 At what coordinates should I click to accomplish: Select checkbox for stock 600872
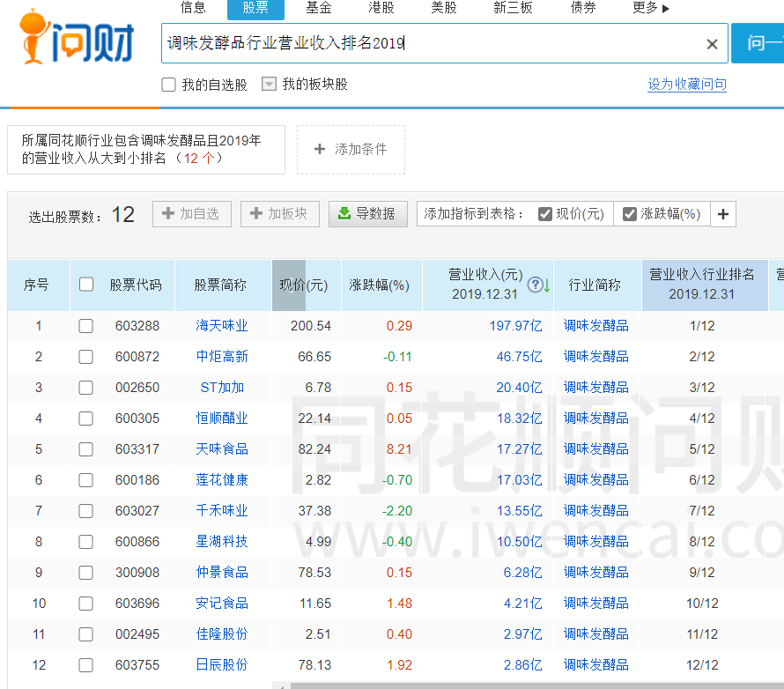tap(86, 357)
